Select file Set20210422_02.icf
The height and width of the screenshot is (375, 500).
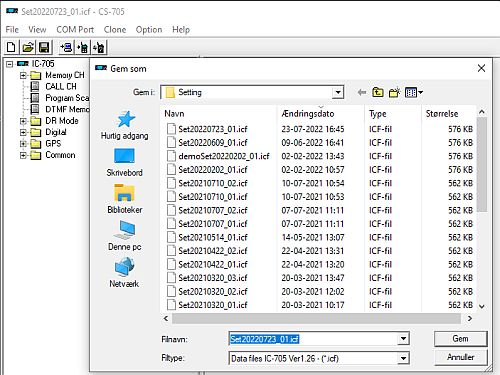coord(213,251)
